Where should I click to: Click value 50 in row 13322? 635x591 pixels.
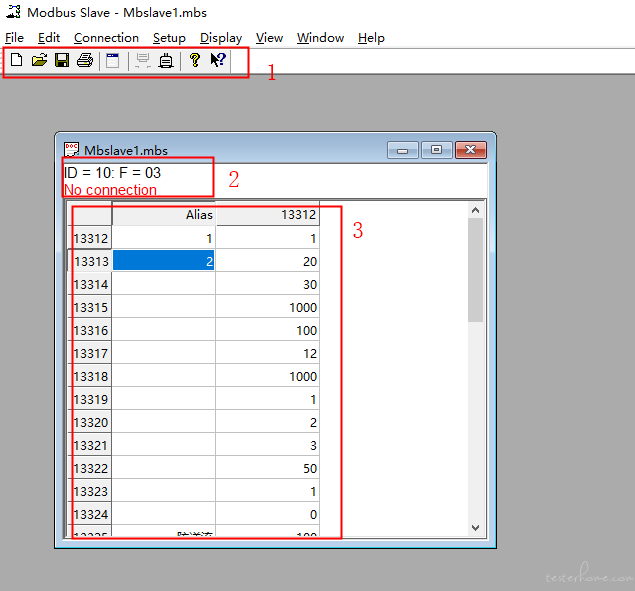click(267, 468)
